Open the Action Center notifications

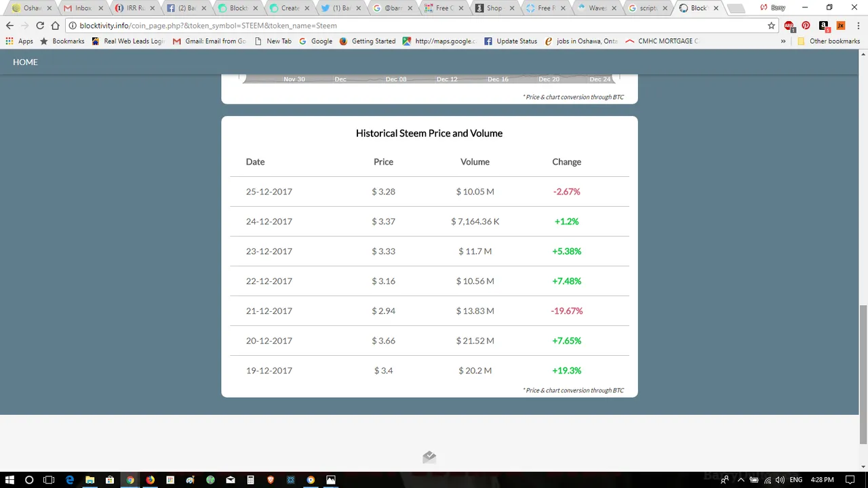point(850,480)
